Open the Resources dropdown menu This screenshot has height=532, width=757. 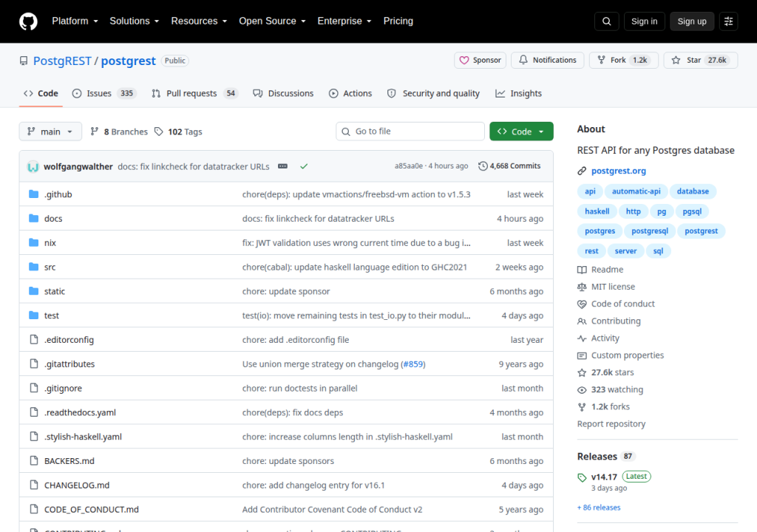199,21
